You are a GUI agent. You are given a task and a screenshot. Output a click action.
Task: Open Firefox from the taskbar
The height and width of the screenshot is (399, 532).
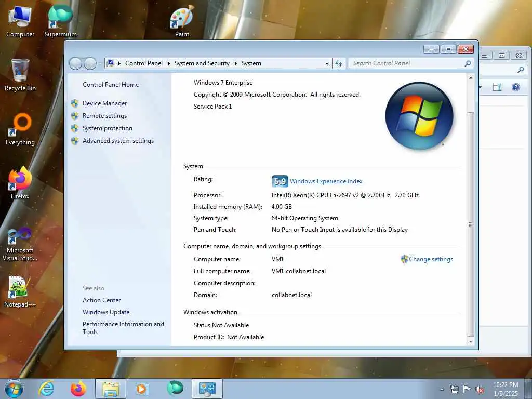click(78, 389)
